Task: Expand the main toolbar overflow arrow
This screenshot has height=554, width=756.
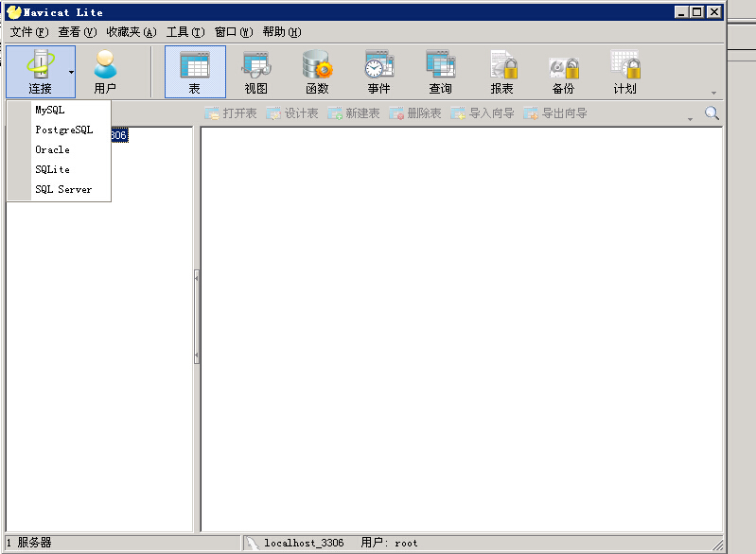Action: pos(713,93)
